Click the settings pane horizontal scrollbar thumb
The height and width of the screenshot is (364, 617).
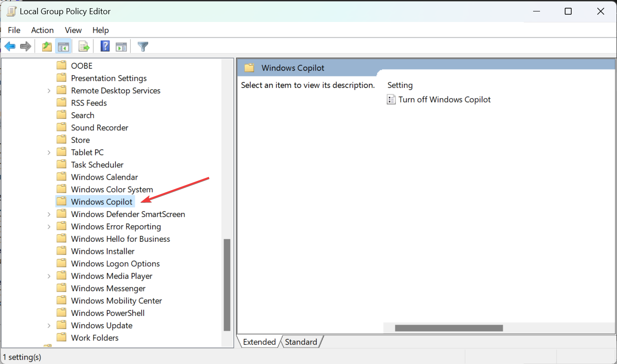point(449,328)
